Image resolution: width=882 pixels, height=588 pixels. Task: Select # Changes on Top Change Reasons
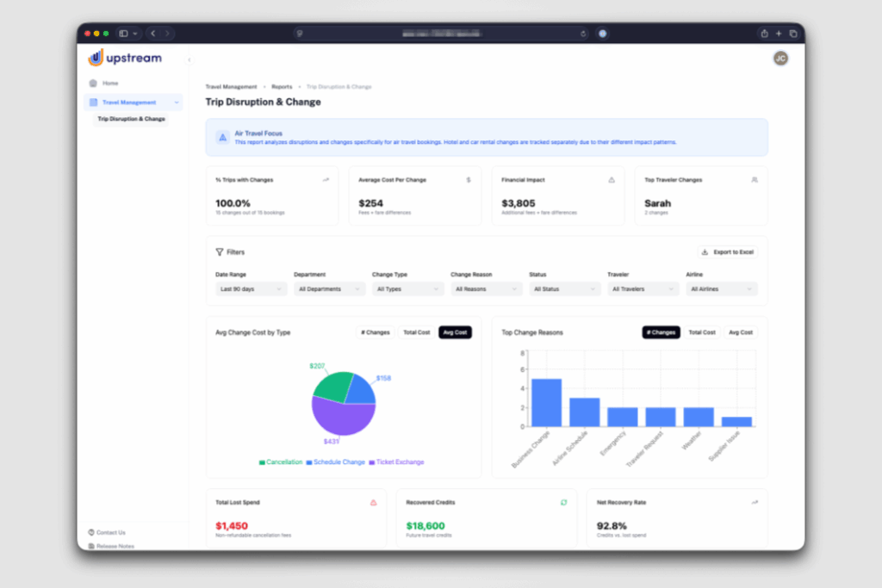click(661, 332)
